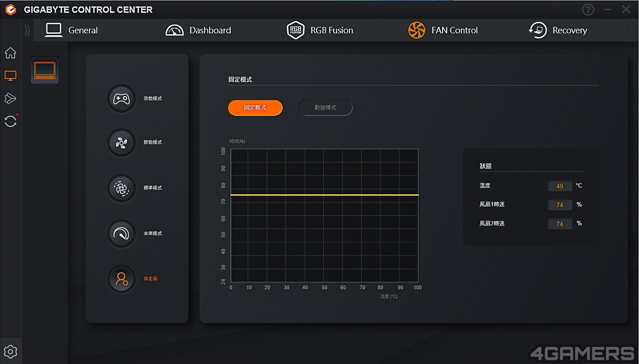Image resolution: width=639 pixels, height=364 pixels.
Task: Click the gauge icon beside Dashboard
Action: [174, 31]
